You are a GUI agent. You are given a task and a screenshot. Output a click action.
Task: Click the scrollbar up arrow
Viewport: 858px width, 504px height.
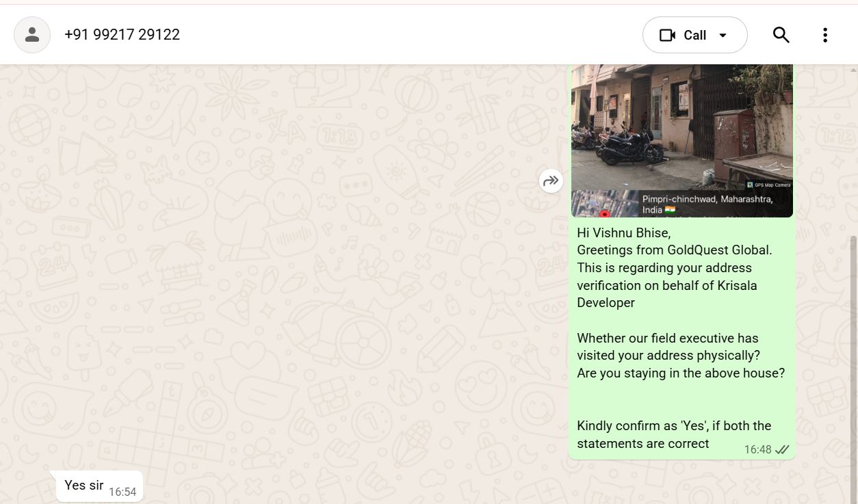[x=853, y=70]
